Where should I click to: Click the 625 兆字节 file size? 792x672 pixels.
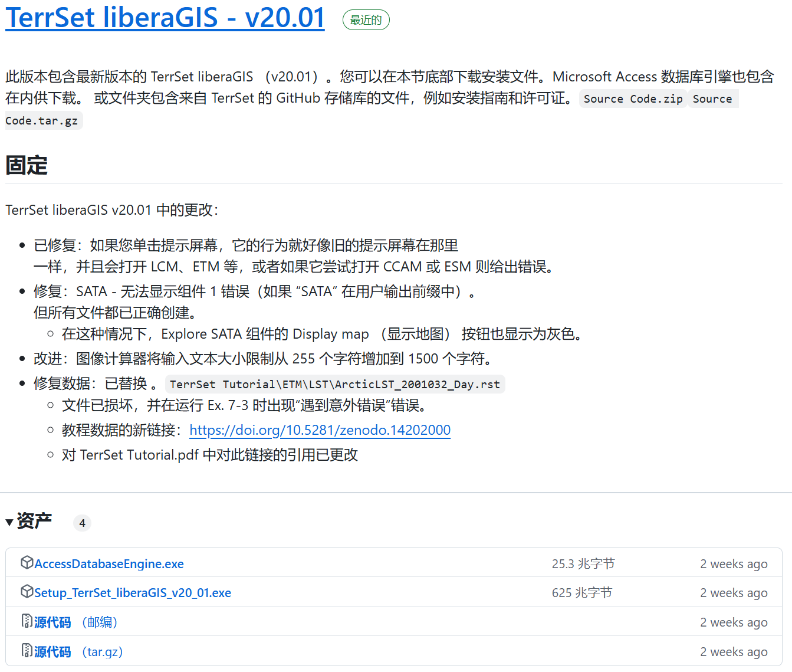click(582, 593)
